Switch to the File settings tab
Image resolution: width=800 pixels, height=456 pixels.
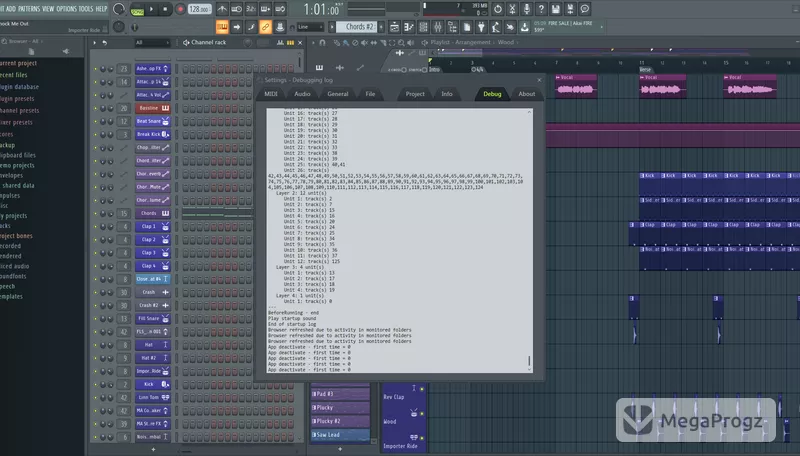(x=370, y=94)
